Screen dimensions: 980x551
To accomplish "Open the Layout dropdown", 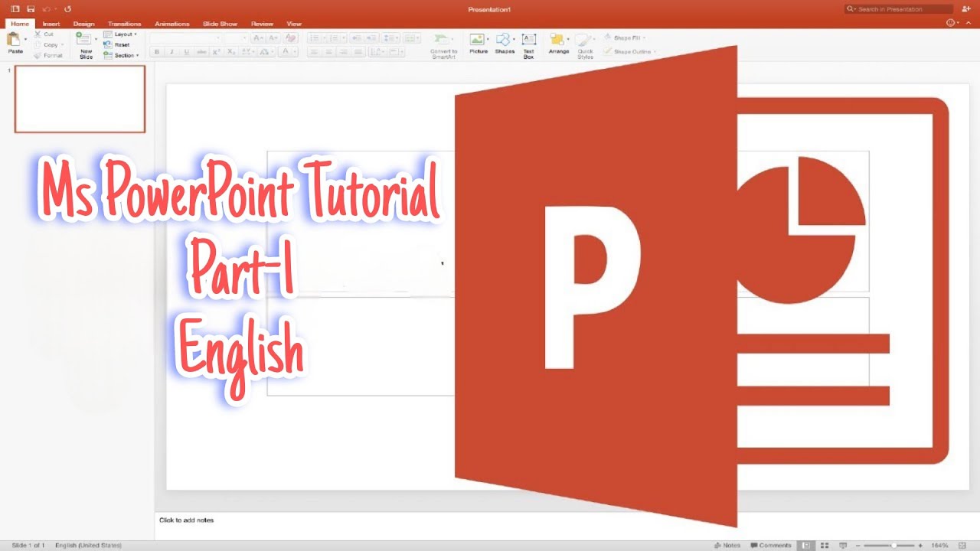I will pyautogui.click(x=120, y=34).
